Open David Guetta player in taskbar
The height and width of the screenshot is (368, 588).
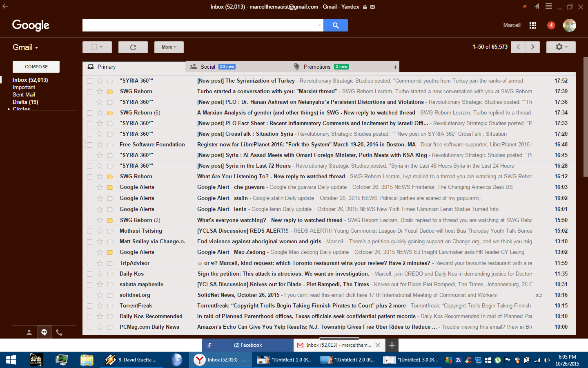(x=131, y=360)
